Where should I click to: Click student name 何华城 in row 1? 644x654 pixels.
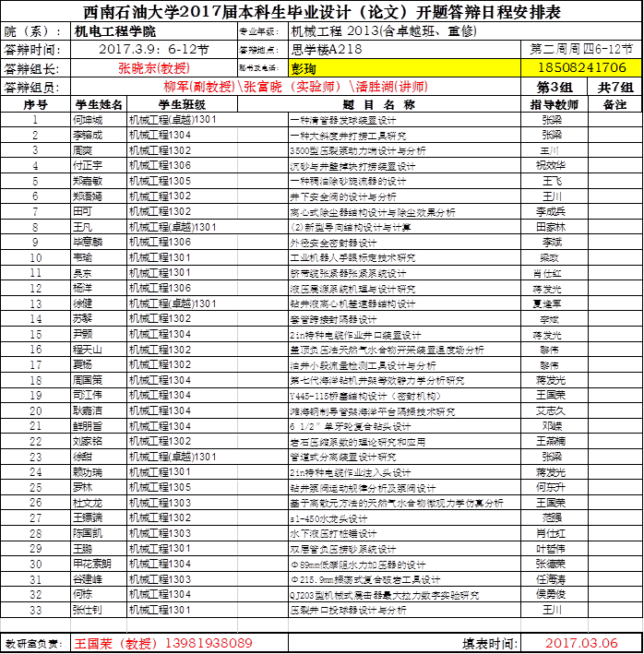(88, 120)
